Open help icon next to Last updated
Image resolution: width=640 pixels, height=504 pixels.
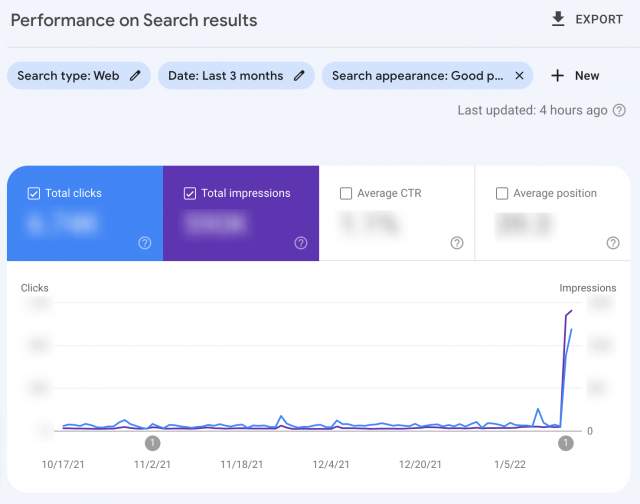point(620,110)
